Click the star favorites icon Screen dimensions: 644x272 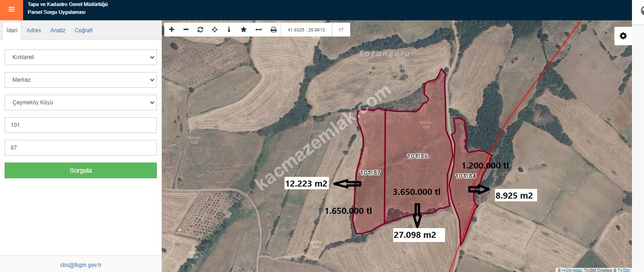coord(243,30)
